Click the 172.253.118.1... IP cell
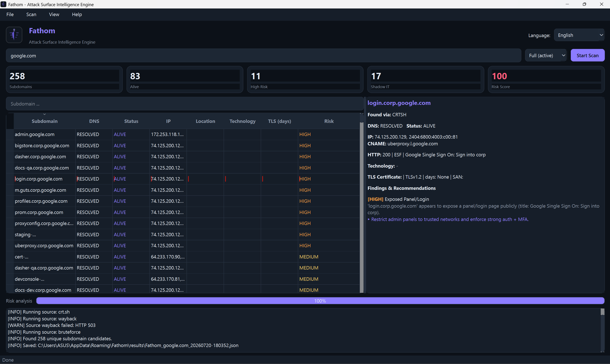 [168, 134]
